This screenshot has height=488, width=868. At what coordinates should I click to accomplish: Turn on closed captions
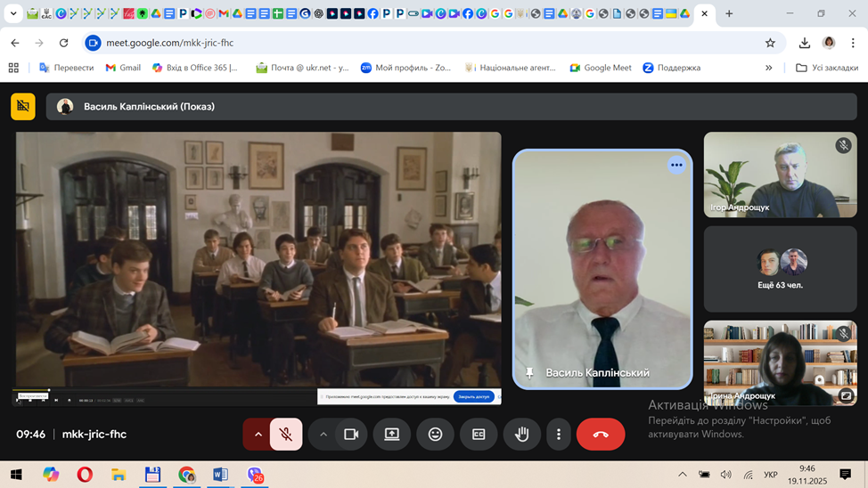pos(479,435)
